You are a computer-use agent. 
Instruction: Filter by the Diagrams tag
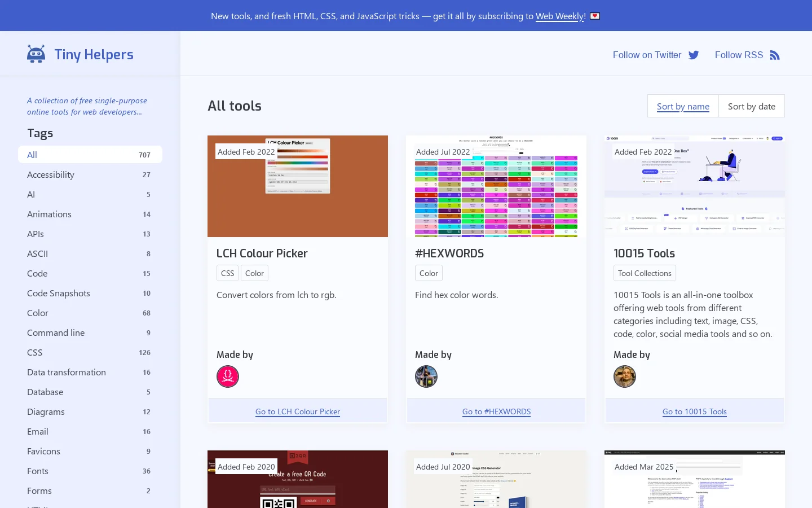pyautogui.click(x=90, y=411)
